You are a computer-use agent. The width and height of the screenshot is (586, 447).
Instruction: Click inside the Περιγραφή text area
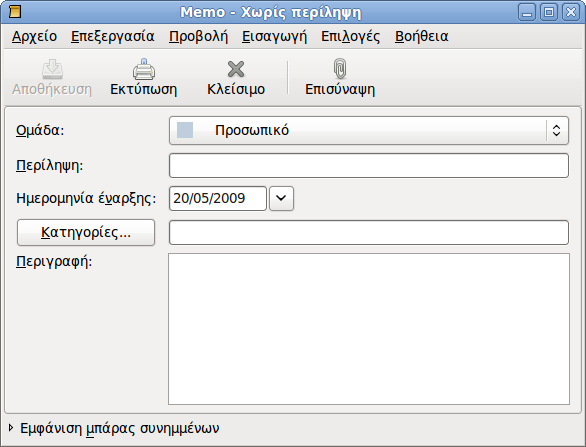369,329
